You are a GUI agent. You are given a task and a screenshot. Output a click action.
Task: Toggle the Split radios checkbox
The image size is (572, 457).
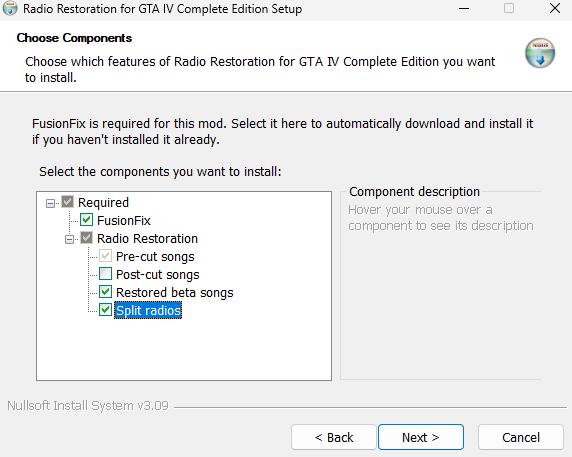point(105,310)
